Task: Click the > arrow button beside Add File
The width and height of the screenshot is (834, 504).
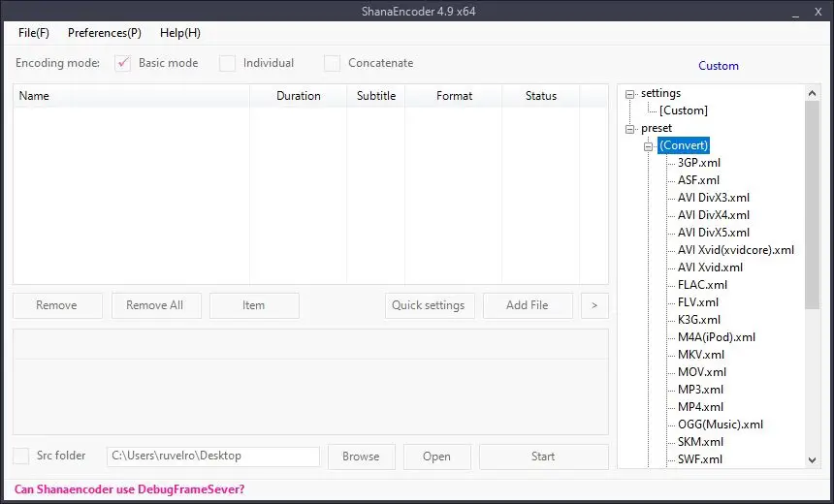Action: (594, 305)
